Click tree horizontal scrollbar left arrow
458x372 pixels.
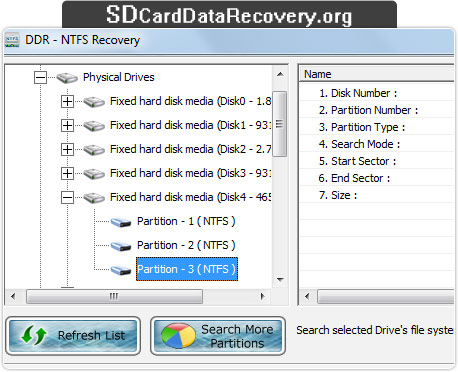click(13, 296)
